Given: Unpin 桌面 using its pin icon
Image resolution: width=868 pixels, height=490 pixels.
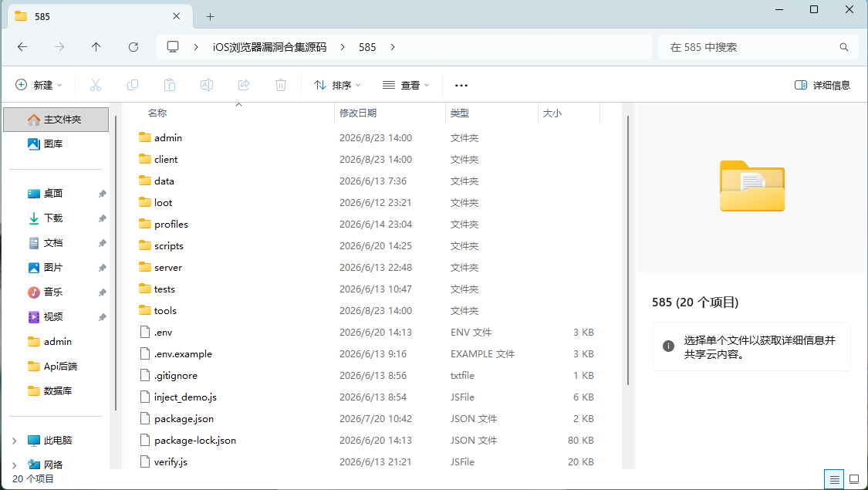Looking at the screenshot, I should pos(102,194).
